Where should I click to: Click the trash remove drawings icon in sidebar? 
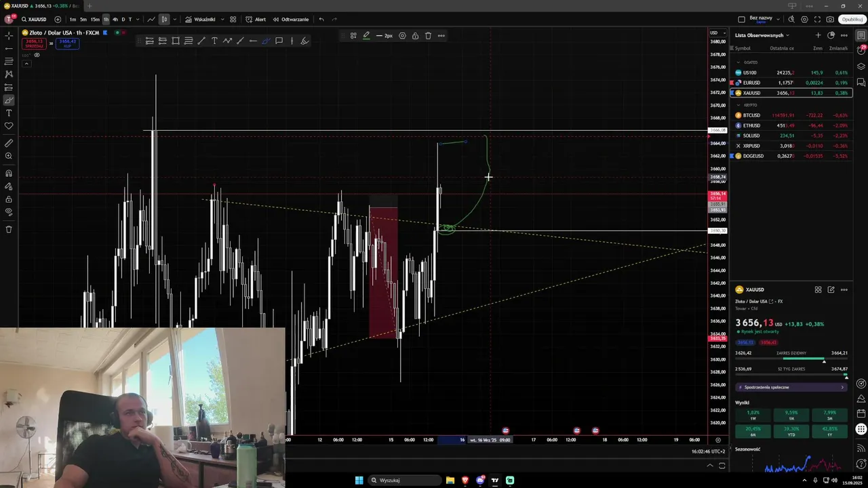(x=9, y=229)
